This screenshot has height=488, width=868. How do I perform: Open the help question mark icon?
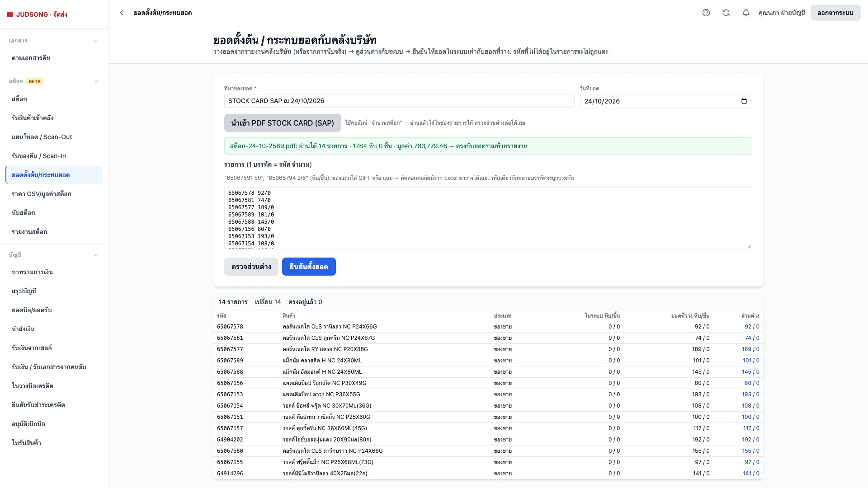[x=706, y=13]
